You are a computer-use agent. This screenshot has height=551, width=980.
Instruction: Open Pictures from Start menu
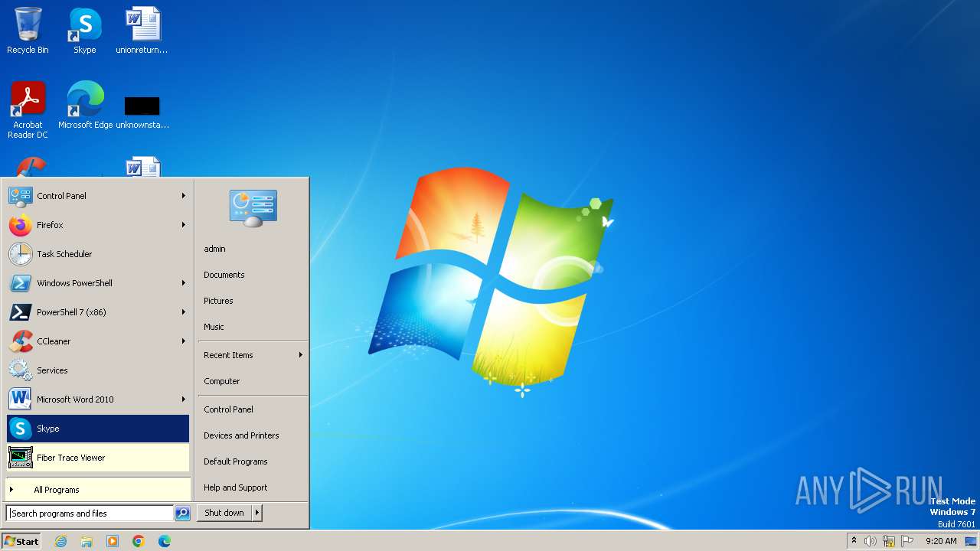point(253,301)
